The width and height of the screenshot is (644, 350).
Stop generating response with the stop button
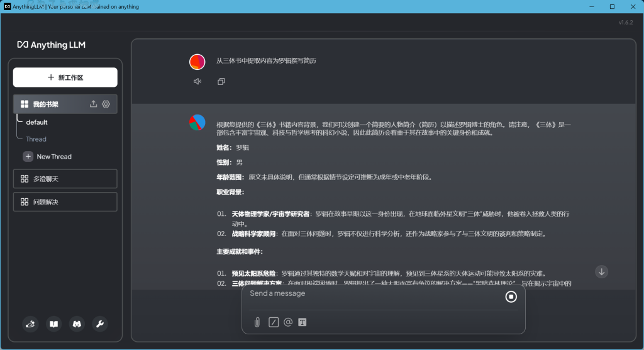(x=511, y=296)
